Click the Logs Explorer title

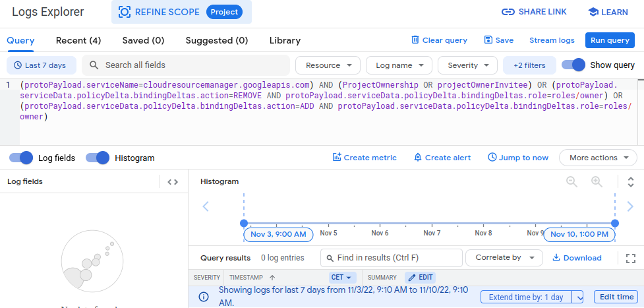(48, 12)
